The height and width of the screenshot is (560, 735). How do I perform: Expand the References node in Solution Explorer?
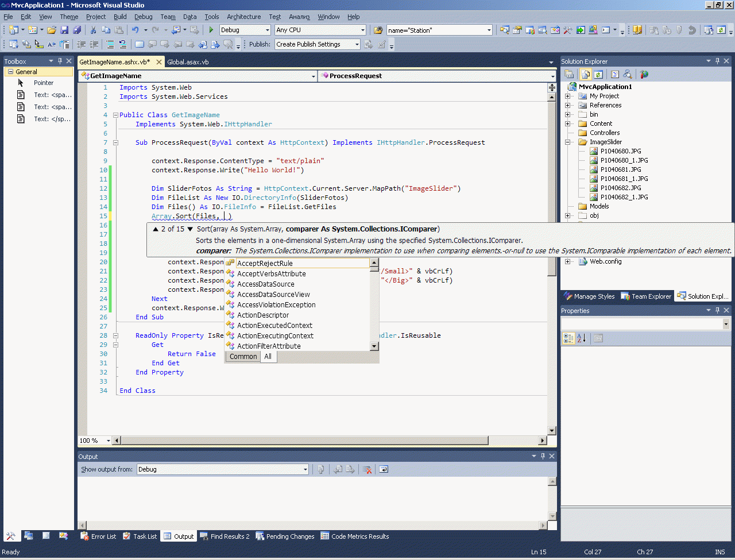tap(568, 105)
